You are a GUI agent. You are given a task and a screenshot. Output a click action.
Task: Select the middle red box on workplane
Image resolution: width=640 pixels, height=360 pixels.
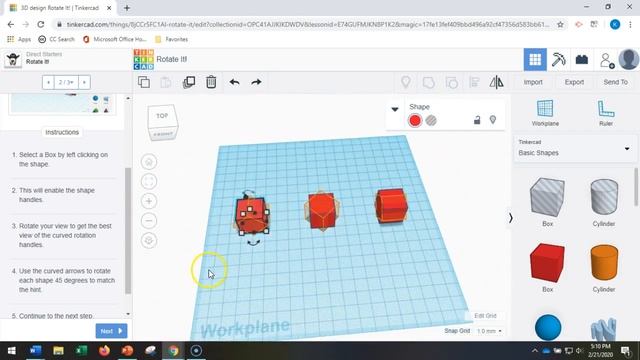tap(322, 211)
